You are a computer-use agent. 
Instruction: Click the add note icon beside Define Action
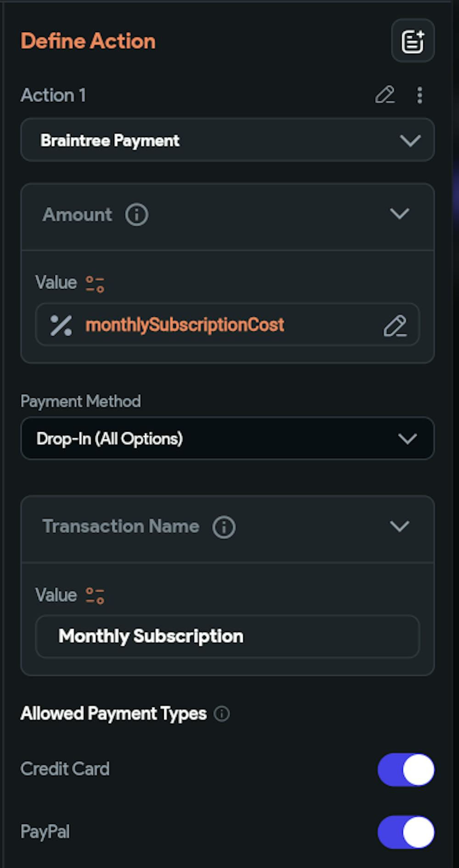click(x=413, y=41)
